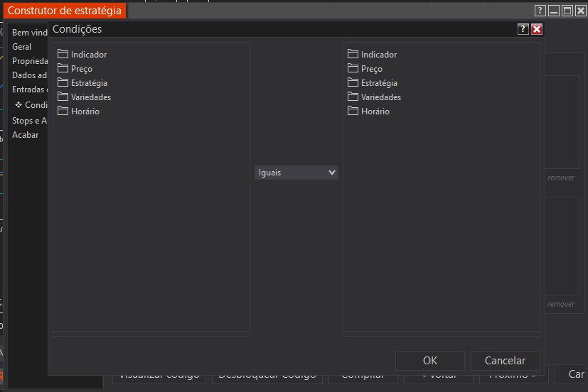Viewport: 588px width, 392px height.
Task: Select Geral in wizard sidebar
Action: (x=22, y=47)
